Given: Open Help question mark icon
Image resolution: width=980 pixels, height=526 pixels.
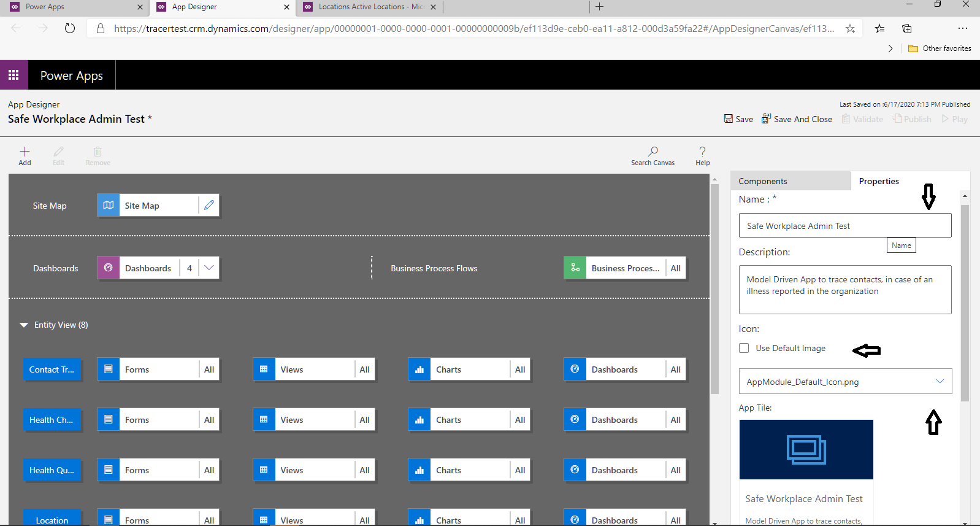Looking at the screenshot, I should (702, 151).
